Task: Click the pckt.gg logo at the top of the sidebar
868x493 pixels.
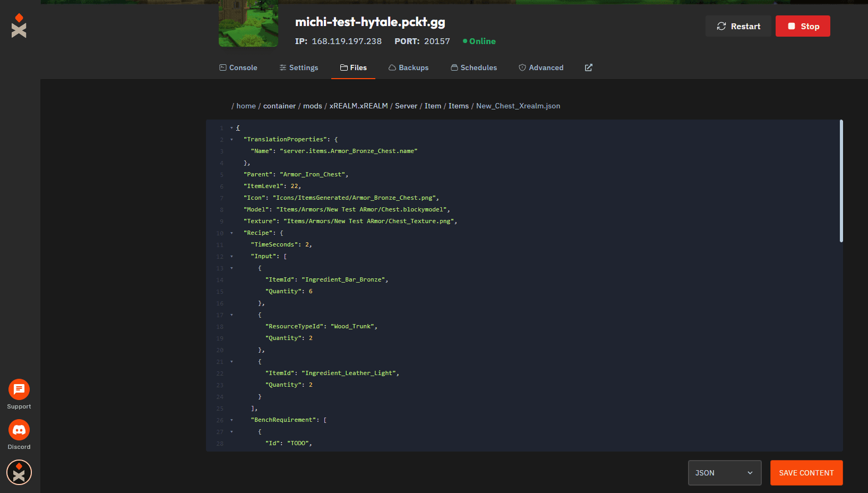Action: click(19, 25)
